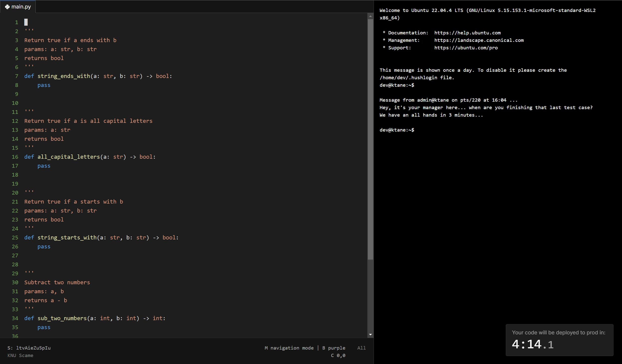Viewport: 622px width, 364px height.
Task: Open the ubuntu.com/pro support link
Action: [466, 48]
